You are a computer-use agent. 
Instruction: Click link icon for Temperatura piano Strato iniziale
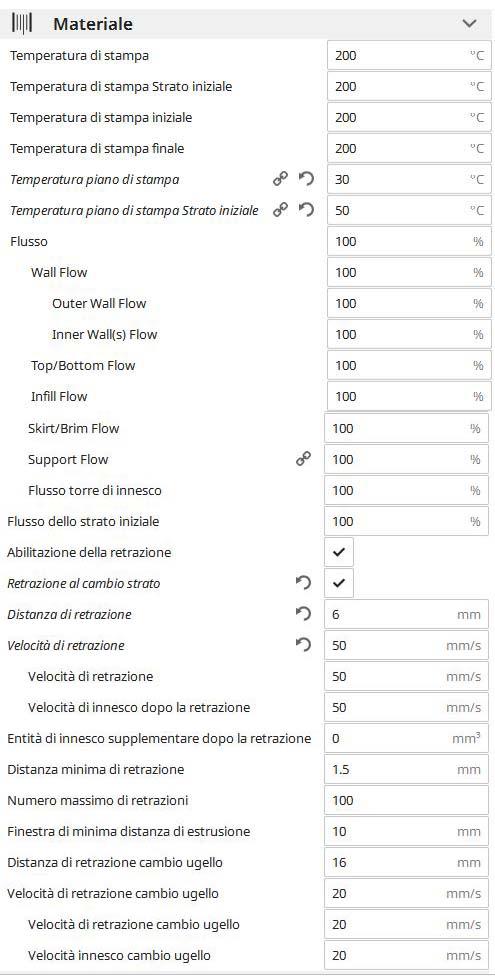pyautogui.click(x=281, y=210)
